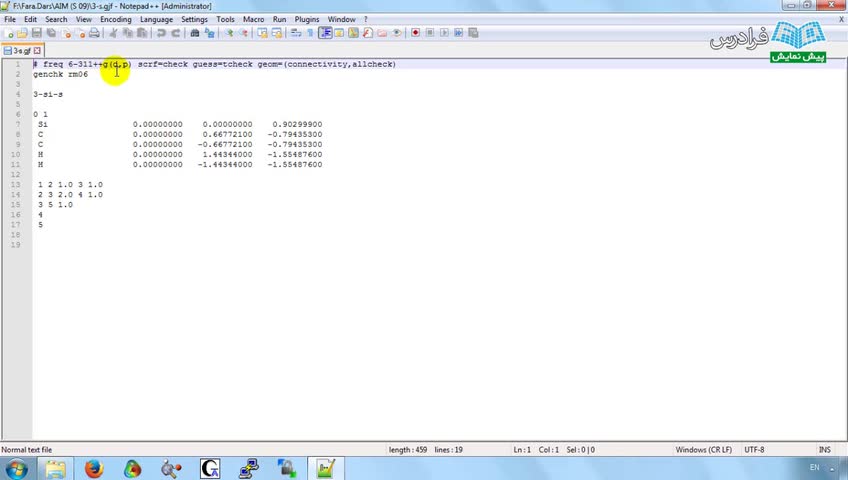Image resolution: width=848 pixels, height=480 pixels.
Task: Play back recorded macro icon
Action: (x=444, y=34)
